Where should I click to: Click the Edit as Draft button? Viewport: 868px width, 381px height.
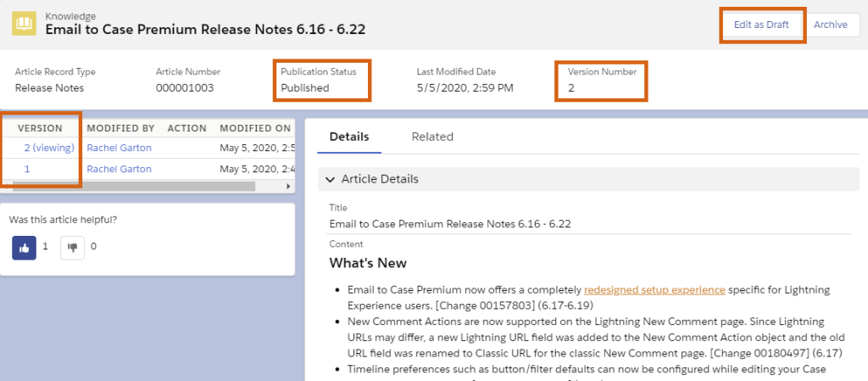click(761, 25)
